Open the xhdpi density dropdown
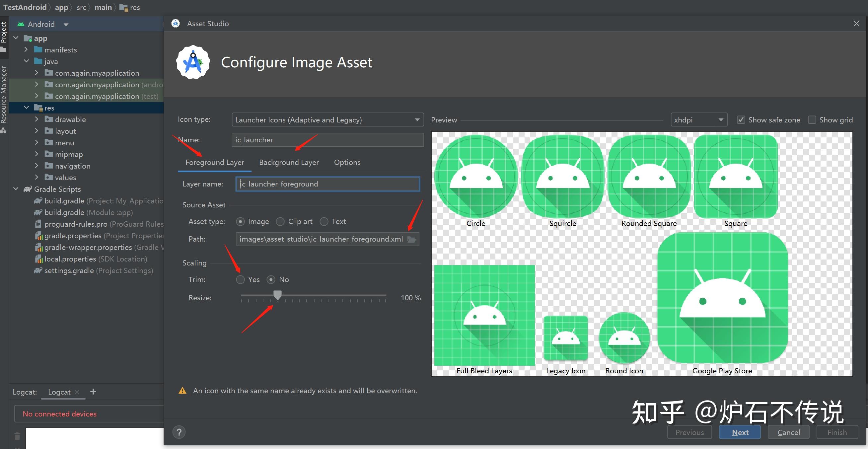 [x=698, y=120]
